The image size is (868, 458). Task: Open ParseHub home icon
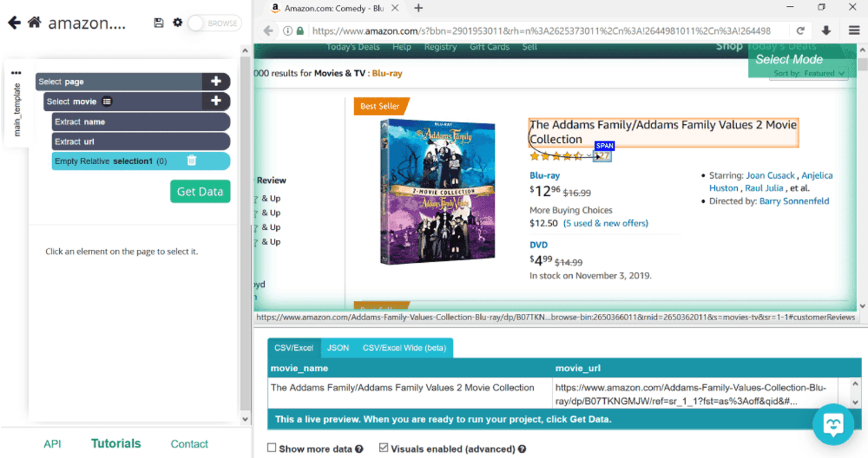click(x=34, y=22)
